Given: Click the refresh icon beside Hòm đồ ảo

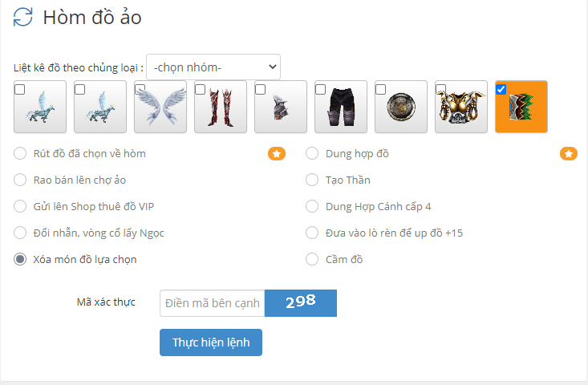Looking at the screenshot, I should pyautogui.click(x=23, y=17).
